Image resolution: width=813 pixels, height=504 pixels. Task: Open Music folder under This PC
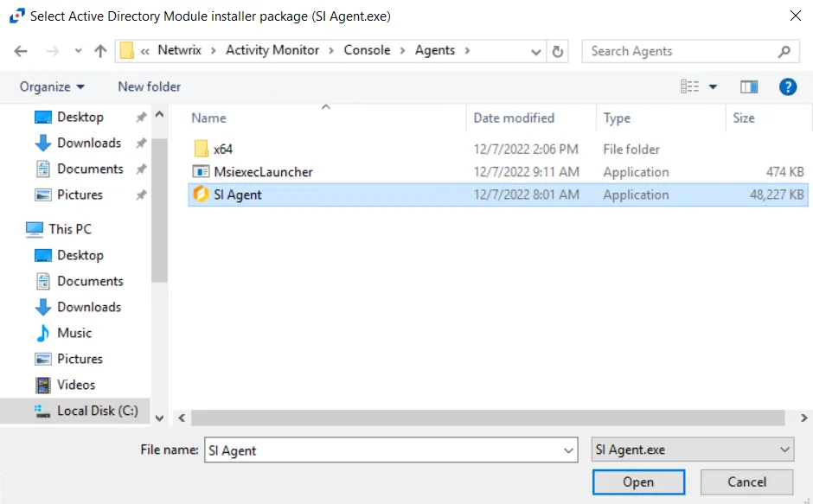point(74,333)
